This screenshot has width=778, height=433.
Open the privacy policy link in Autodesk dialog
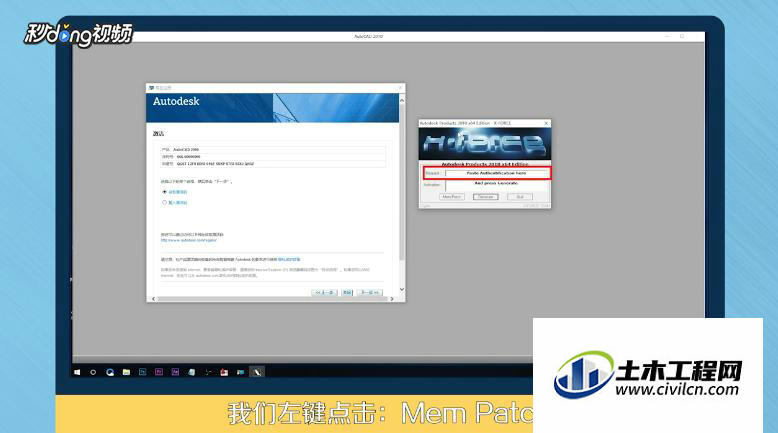289,259
